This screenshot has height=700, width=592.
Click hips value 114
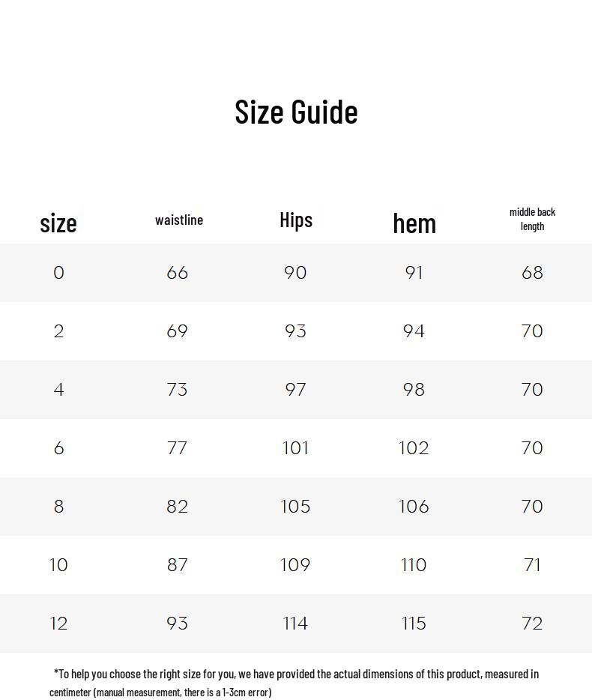click(x=295, y=624)
